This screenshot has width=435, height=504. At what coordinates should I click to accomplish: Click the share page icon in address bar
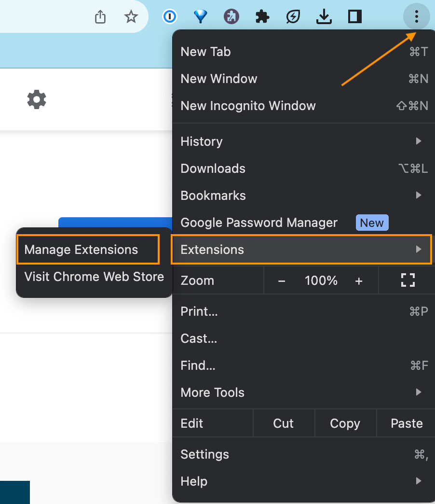coord(100,17)
